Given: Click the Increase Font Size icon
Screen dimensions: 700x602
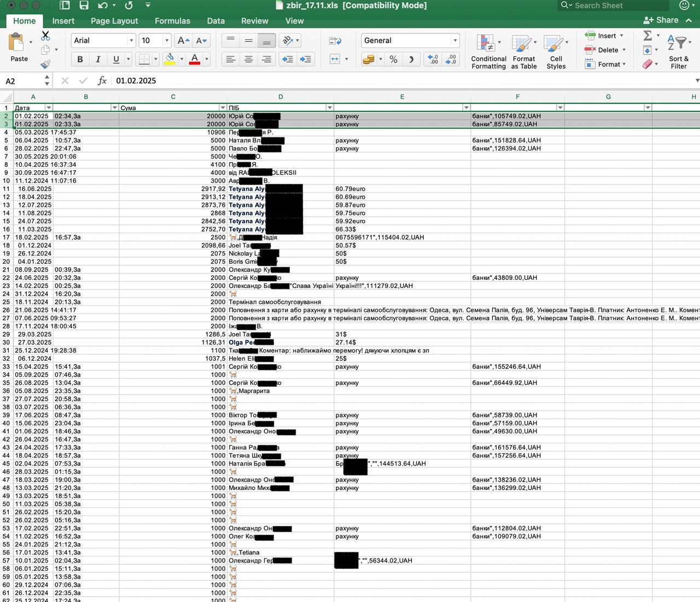Looking at the screenshot, I should (184, 40).
